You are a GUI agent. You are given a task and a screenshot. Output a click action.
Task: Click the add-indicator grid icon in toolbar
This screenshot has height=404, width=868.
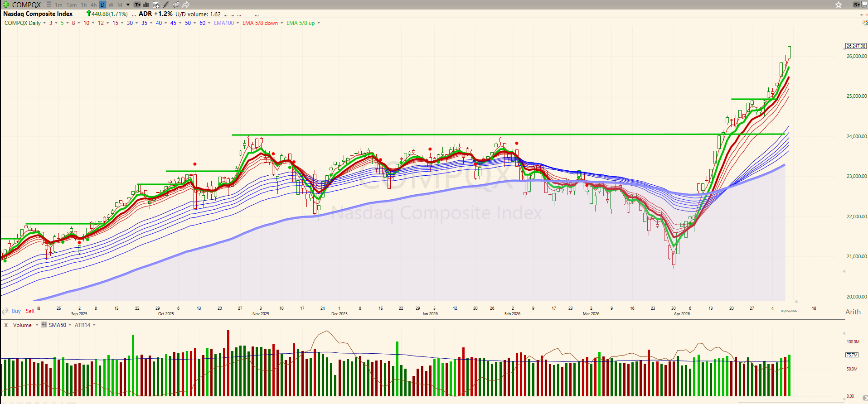click(x=156, y=5)
